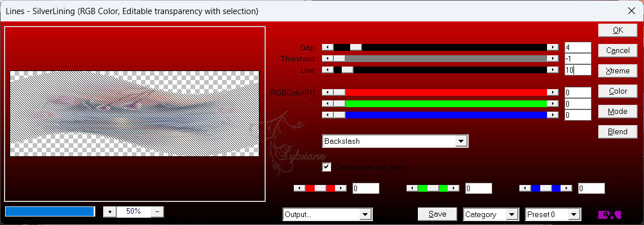
Task: Open the Backslash direction dropdown
Action: [x=395, y=141]
